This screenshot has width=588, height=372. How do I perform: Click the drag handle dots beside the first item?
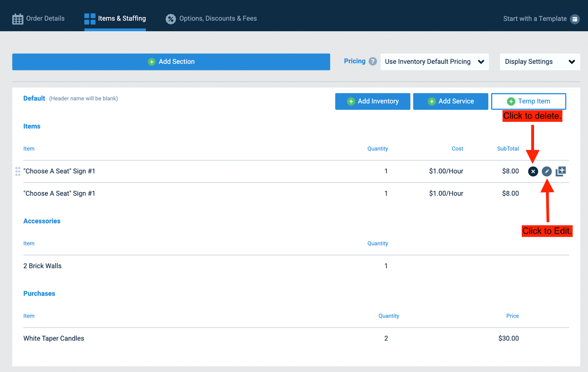pyautogui.click(x=17, y=171)
